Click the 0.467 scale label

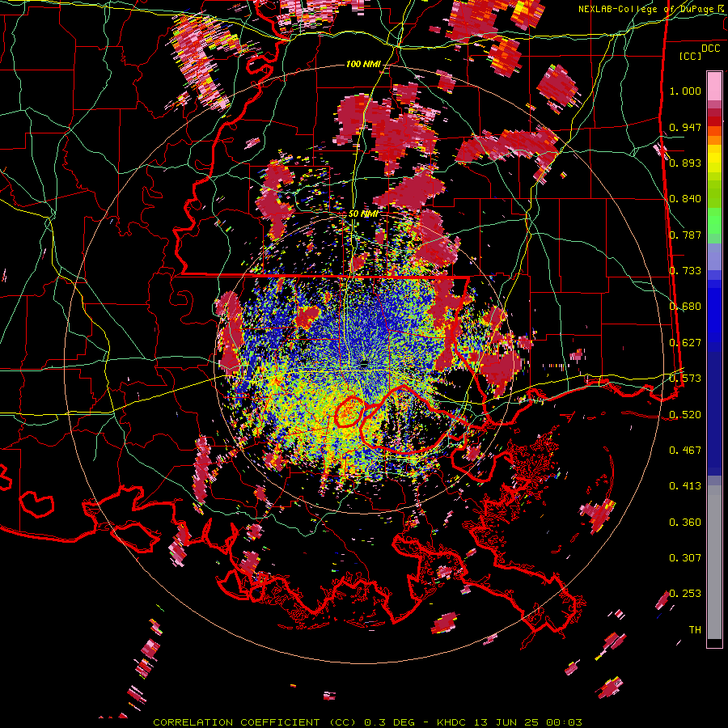pyautogui.click(x=685, y=451)
